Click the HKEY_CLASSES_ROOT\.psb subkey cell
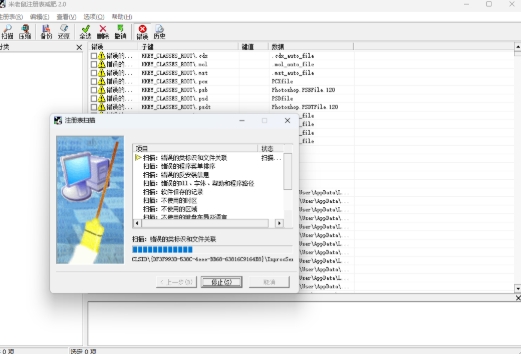 pyautogui.click(x=174, y=90)
